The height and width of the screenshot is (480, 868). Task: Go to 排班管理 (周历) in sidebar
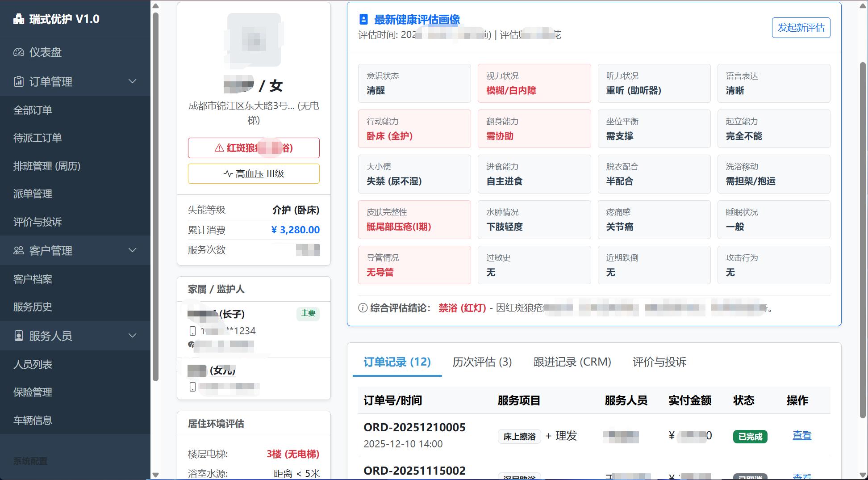tap(47, 166)
